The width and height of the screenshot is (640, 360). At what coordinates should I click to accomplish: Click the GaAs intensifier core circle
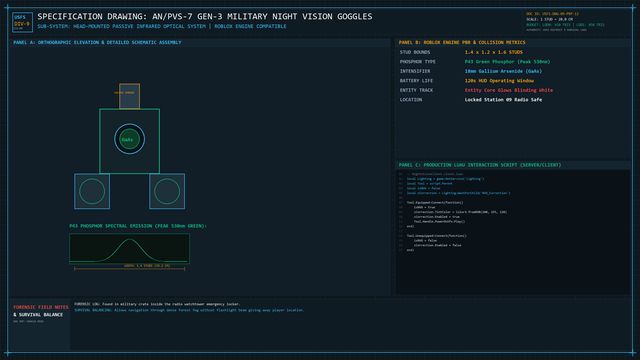(x=129, y=139)
